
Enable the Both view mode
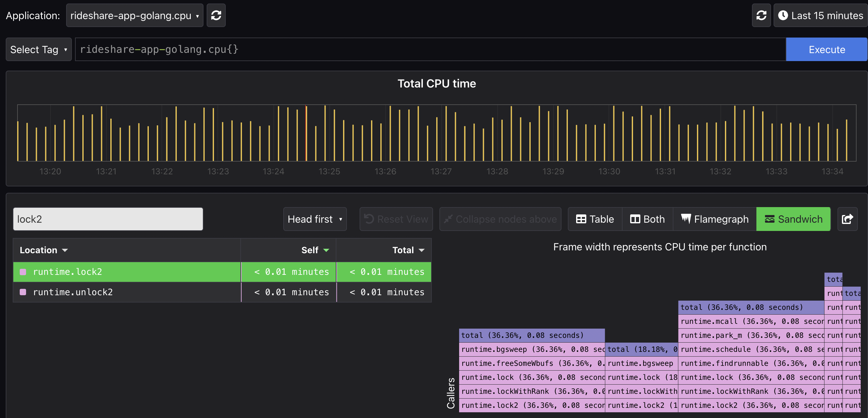tap(647, 219)
